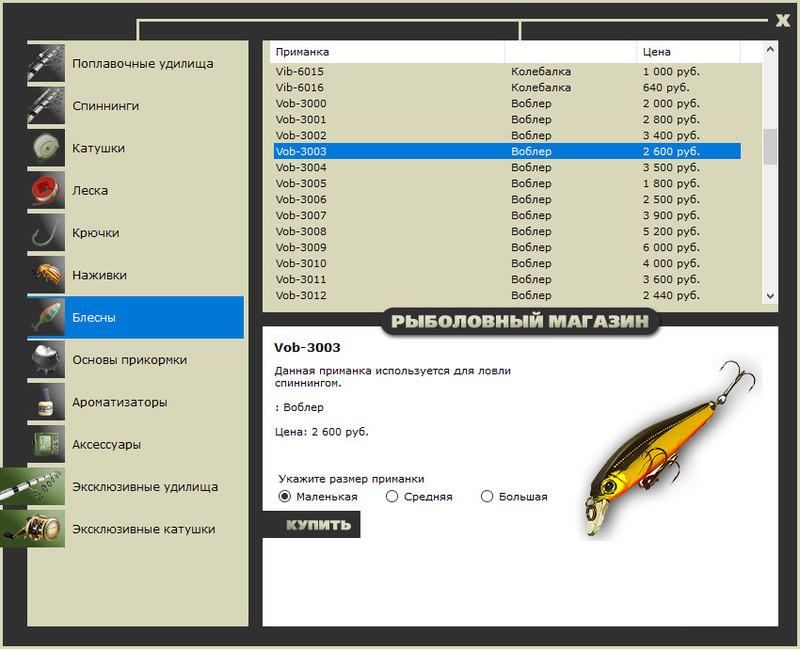The width and height of the screenshot is (800, 649).
Task: Sort list by Цена column header
Action: coord(688,51)
